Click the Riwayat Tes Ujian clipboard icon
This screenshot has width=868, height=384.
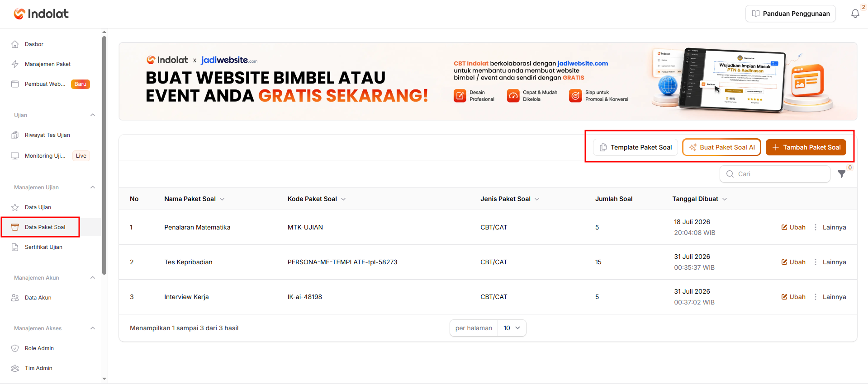[x=15, y=135]
